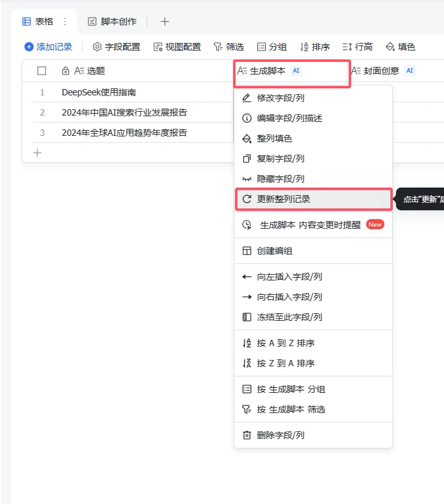The height and width of the screenshot is (504, 444).
Task: Toggle the select-all checkbox in header
Action: point(42,71)
